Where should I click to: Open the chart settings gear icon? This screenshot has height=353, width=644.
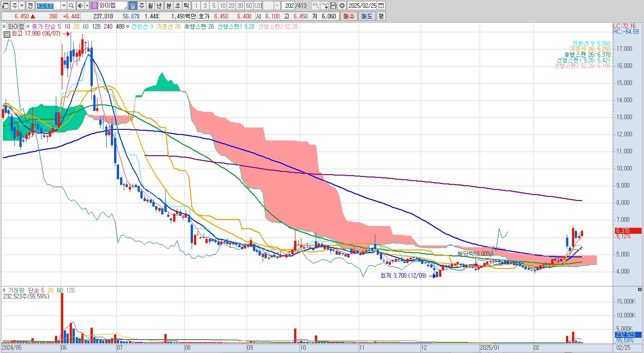click(342, 6)
